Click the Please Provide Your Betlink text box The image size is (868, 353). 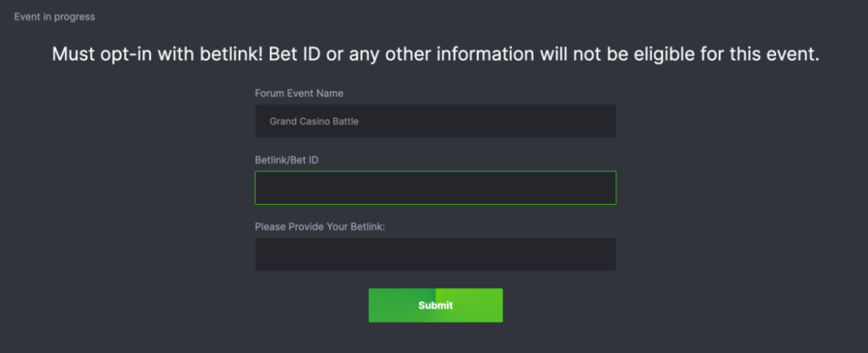(x=435, y=255)
